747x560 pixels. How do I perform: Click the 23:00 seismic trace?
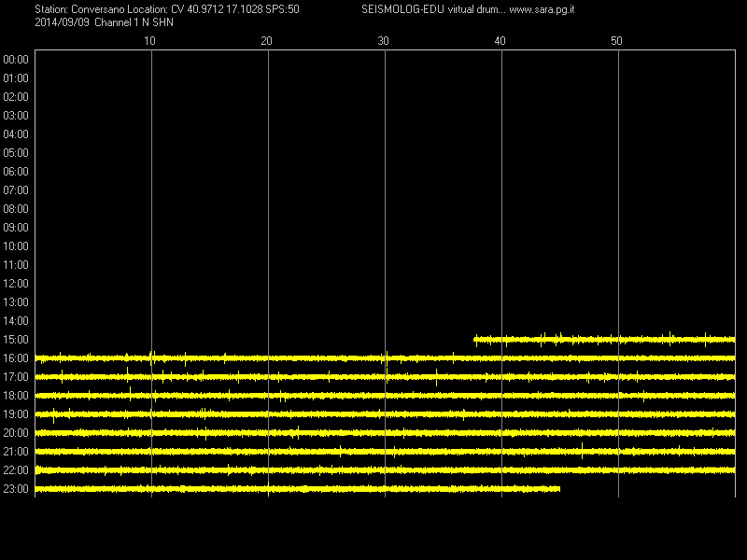(x=298, y=489)
